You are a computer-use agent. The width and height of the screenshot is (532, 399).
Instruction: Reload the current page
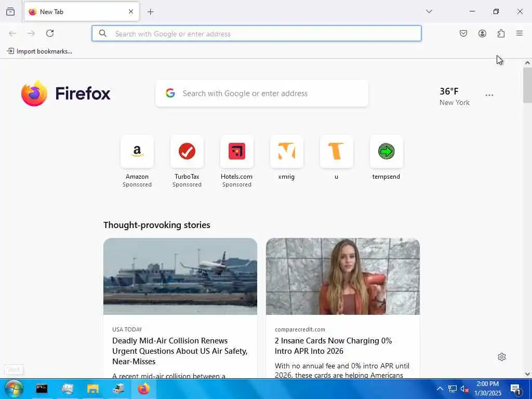pos(50,33)
